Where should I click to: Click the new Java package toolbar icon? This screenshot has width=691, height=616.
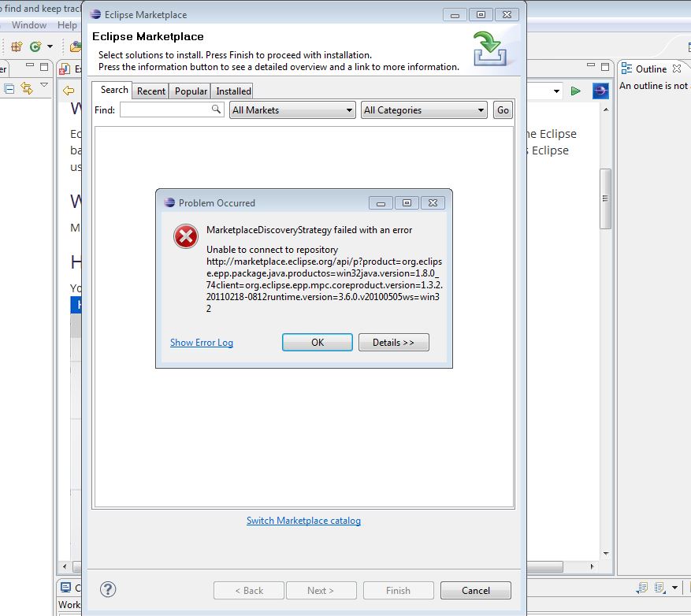[17, 46]
